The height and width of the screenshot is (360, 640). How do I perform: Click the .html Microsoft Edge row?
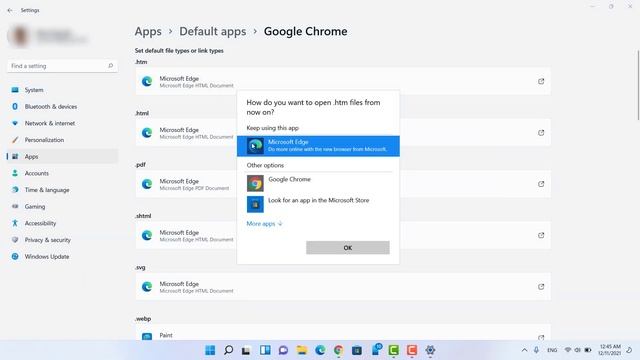pos(343,133)
